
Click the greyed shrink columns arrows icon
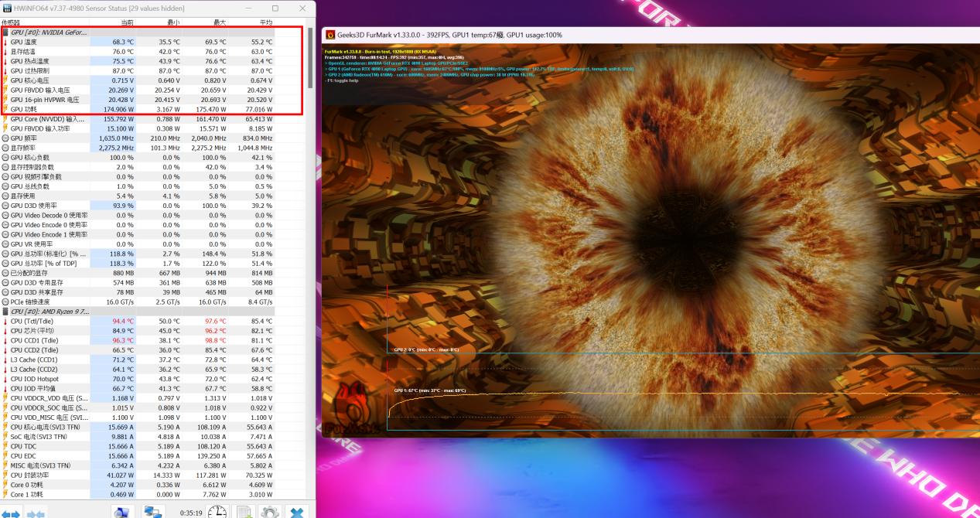pos(36,513)
